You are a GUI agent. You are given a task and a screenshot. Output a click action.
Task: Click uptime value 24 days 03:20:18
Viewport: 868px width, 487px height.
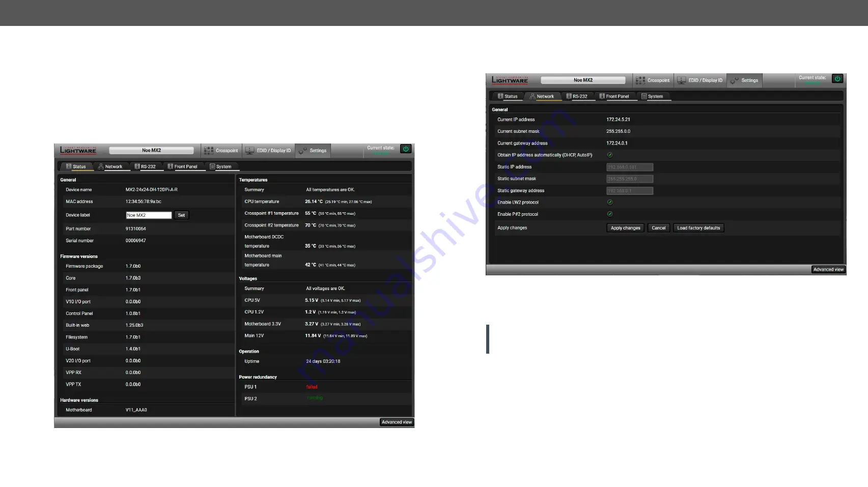tap(323, 361)
